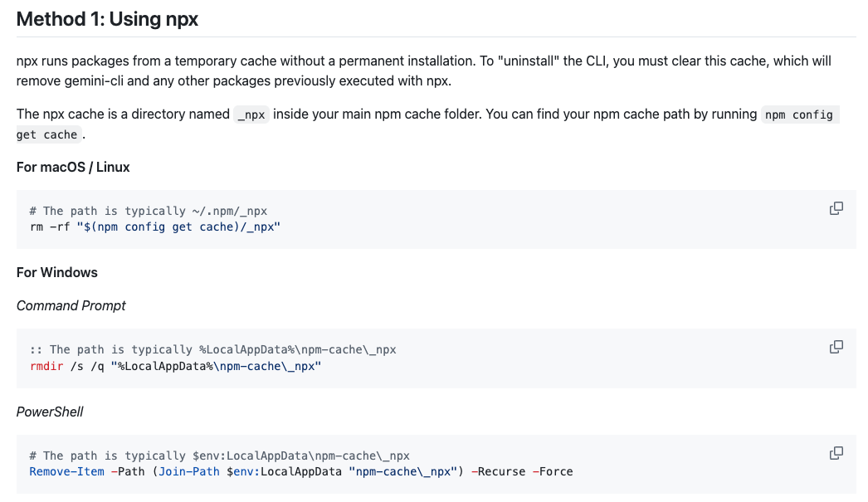
Task: Click the "-Force" parameter text
Action: pos(553,471)
